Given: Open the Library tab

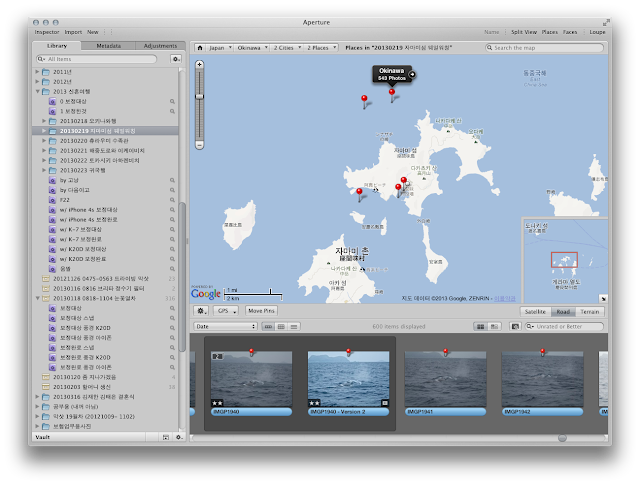Looking at the screenshot, I should coord(57,46).
